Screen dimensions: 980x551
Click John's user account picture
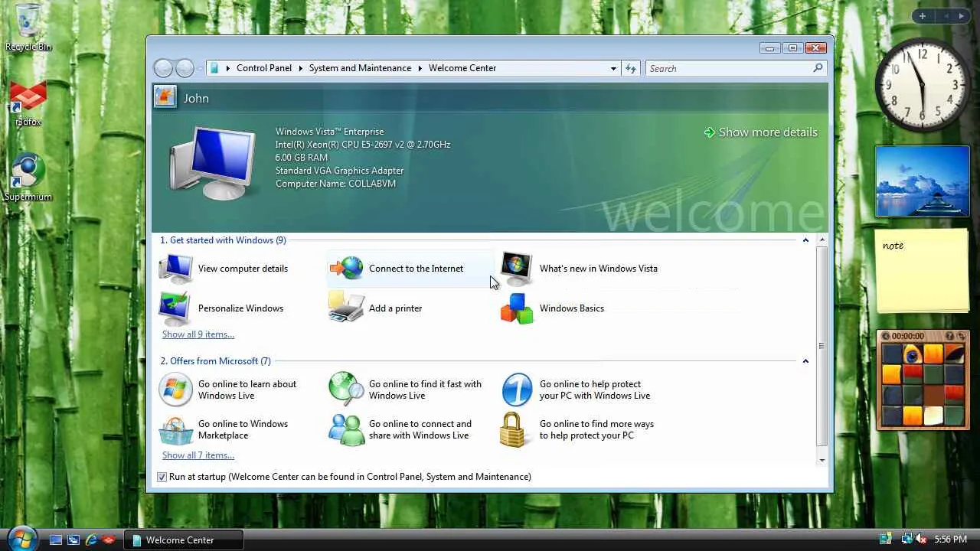(165, 96)
